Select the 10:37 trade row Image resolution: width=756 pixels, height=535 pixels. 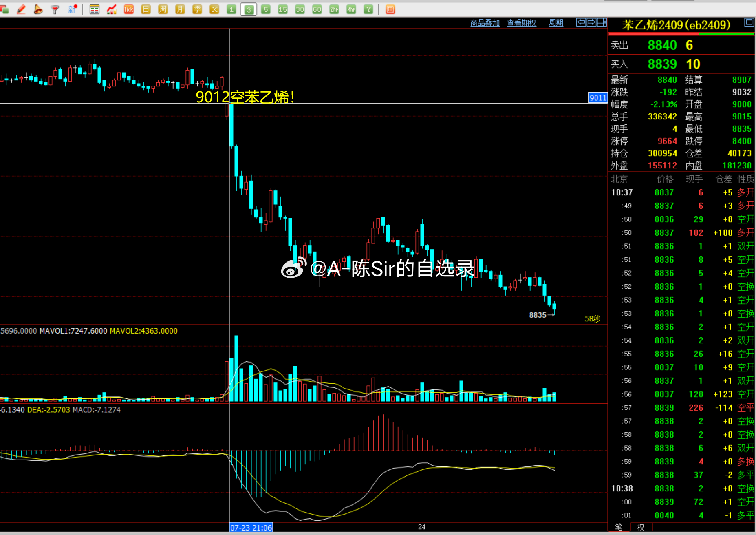[682, 192]
